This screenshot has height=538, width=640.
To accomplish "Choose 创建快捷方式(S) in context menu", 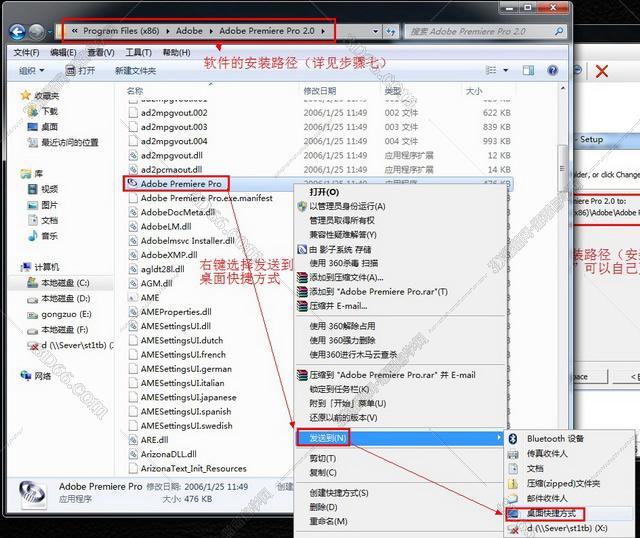I will [x=339, y=493].
